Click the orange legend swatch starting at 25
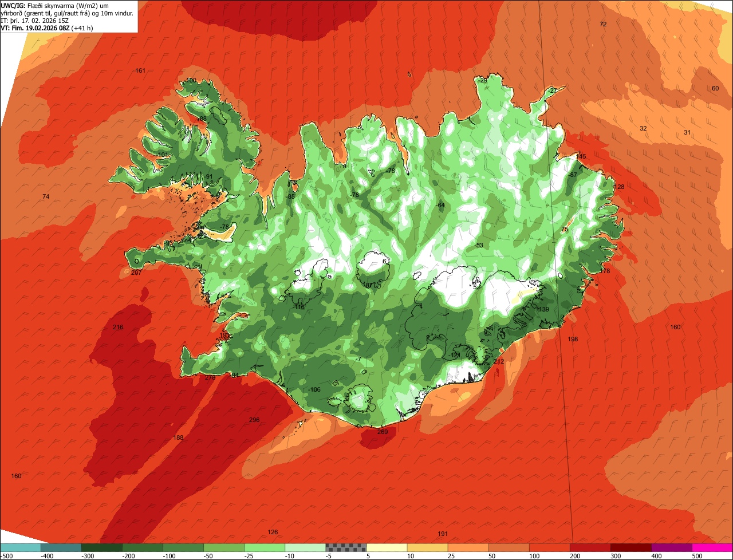733x560 pixels. click(468, 547)
